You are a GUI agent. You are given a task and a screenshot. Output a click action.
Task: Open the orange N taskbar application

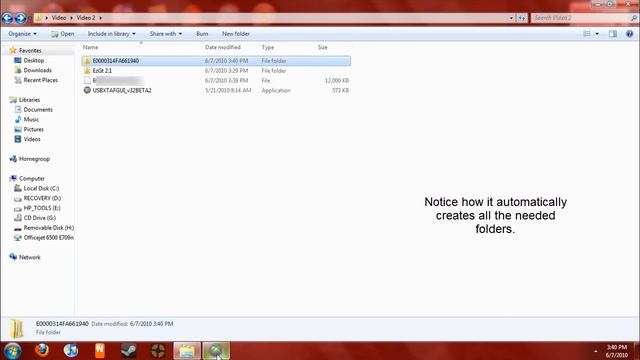point(100,351)
